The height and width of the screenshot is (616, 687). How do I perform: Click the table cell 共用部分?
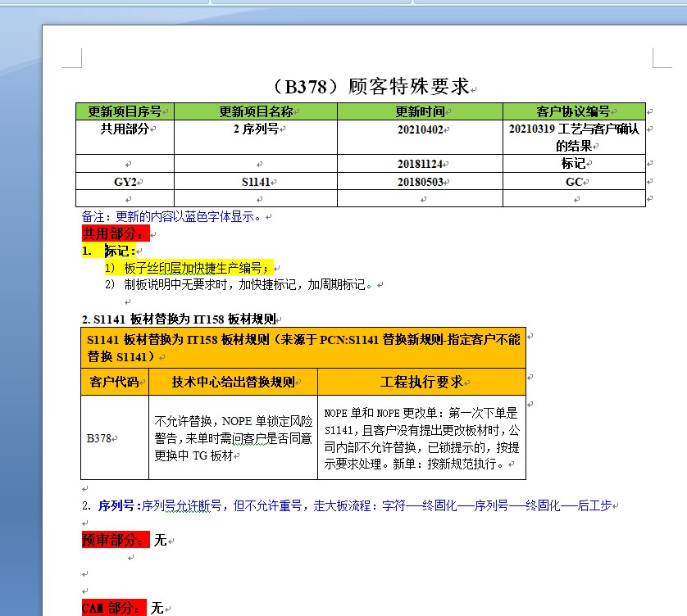[125, 137]
